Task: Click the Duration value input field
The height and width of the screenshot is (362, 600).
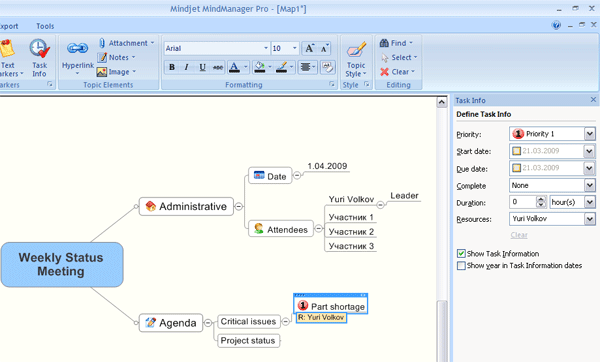Action: pyautogui.click(x=523, y=202)
